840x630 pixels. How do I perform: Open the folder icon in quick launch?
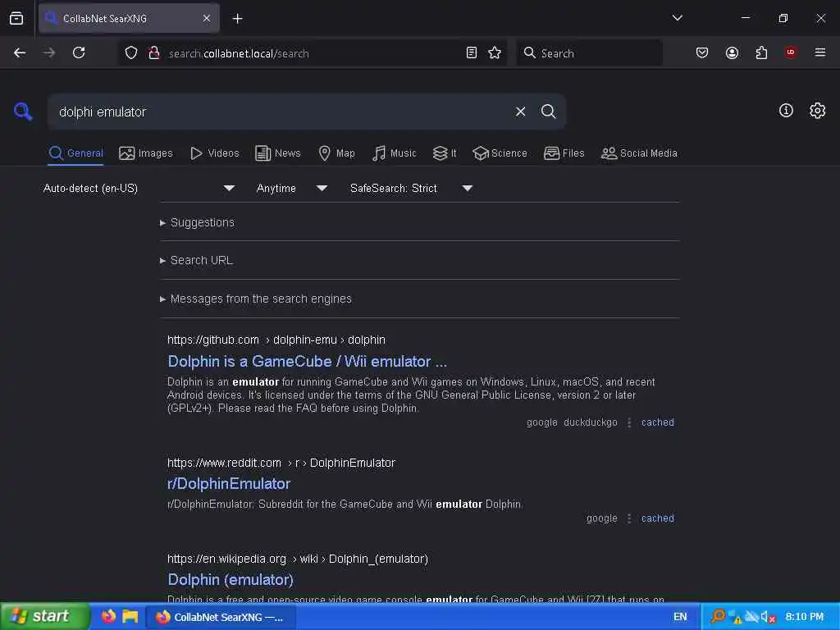pyautogui.click(x=130, y=616)
